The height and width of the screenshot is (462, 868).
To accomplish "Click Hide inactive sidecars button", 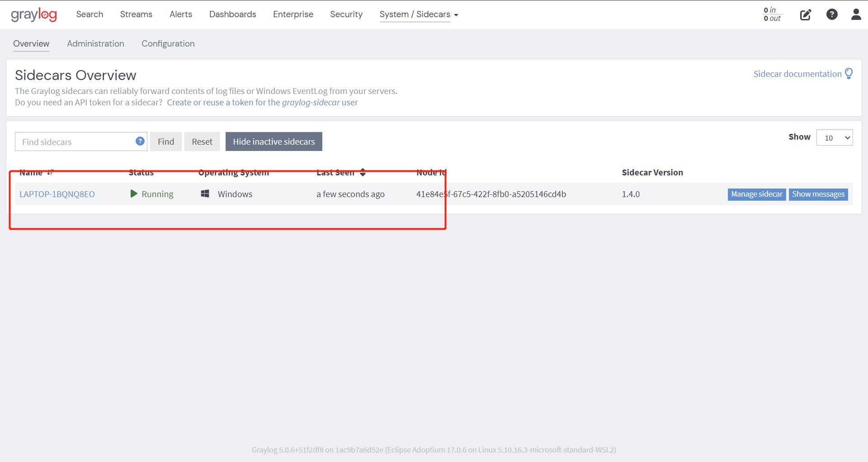I will click(274, 141).
